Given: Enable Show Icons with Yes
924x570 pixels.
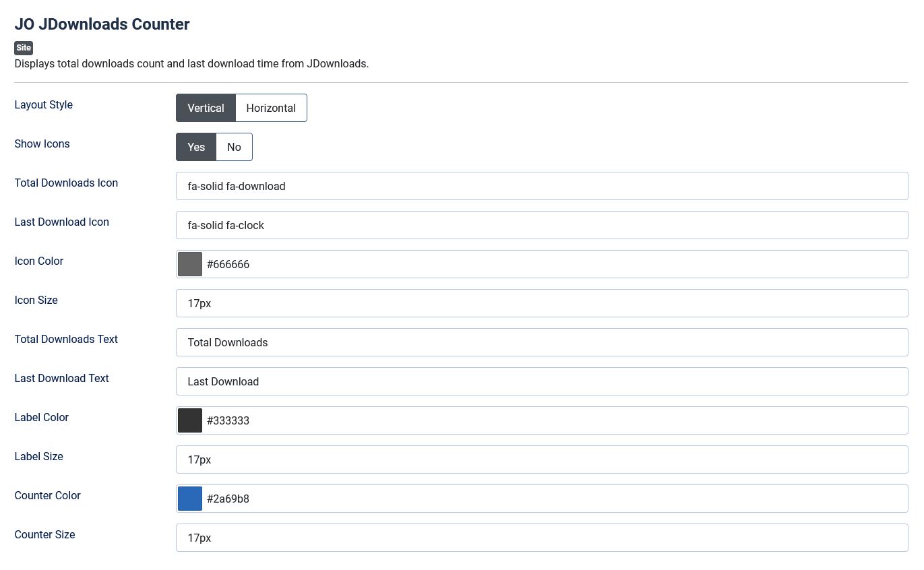Looking at the screenshot, I should (196, 147).
